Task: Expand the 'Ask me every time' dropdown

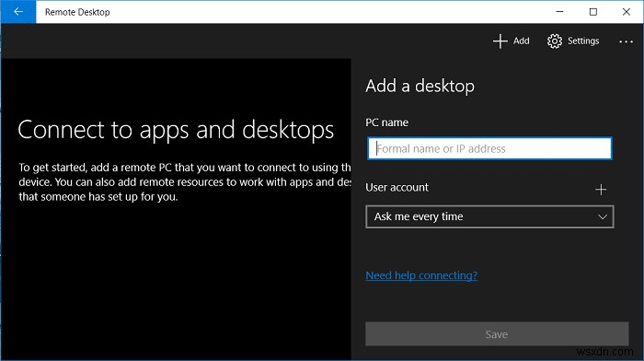Action: pyautogui.click(x=489, y=216)
